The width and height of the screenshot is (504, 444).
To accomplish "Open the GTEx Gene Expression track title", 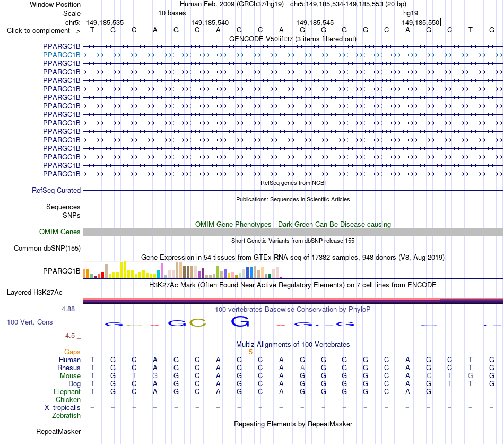I will (292, 257).
